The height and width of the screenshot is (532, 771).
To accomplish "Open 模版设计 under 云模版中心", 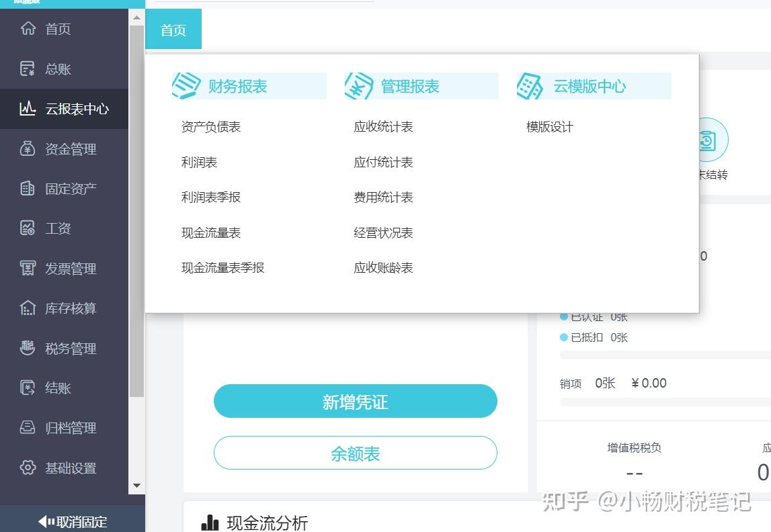I will coord(550,127).
